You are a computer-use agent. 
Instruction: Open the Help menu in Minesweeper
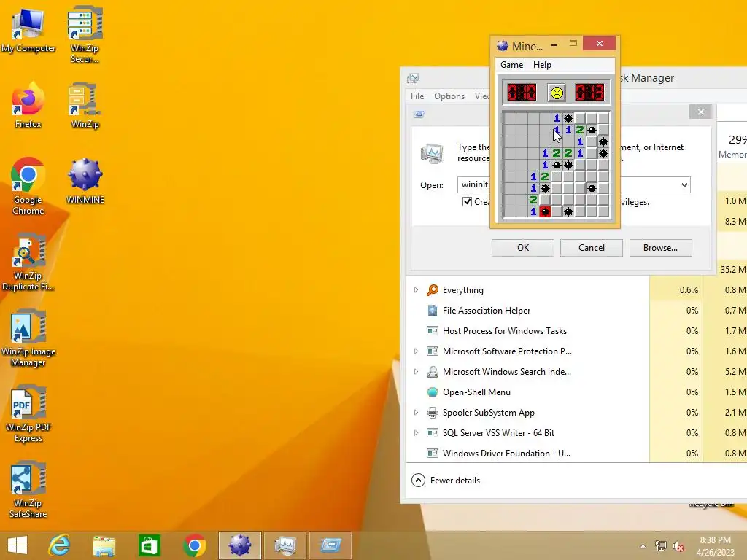click(x=542, y=65)
